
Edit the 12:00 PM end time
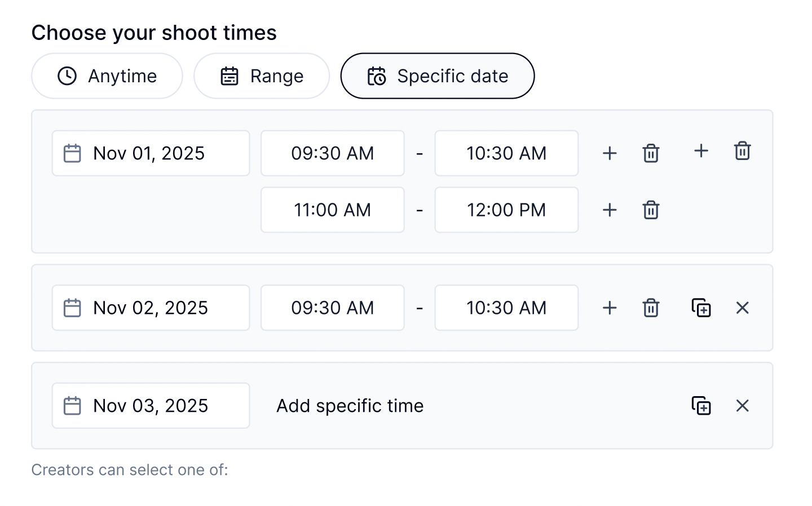tap(506, 210)
